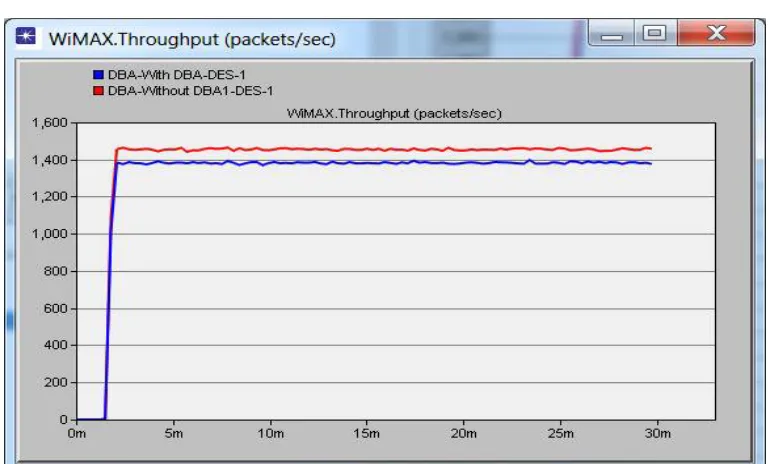770x464 pixels.
Task: Click the OPNET window icon in title bar
Action: [x=25, y=36]
